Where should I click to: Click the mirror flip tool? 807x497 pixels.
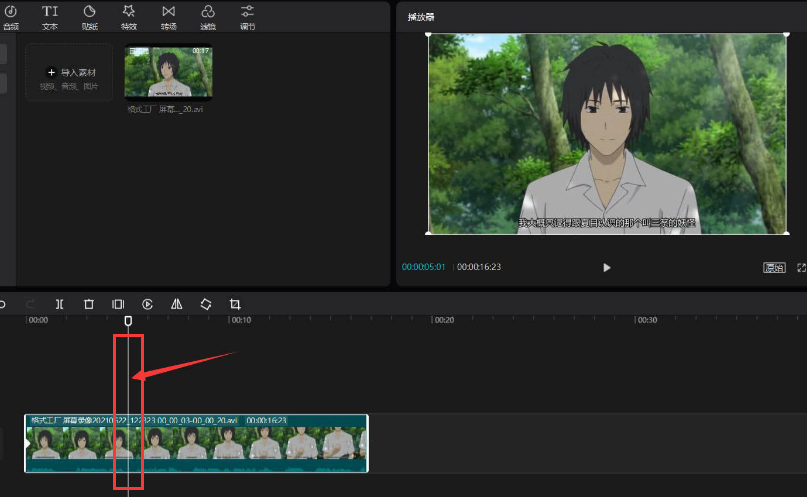[x=176, y=304]
